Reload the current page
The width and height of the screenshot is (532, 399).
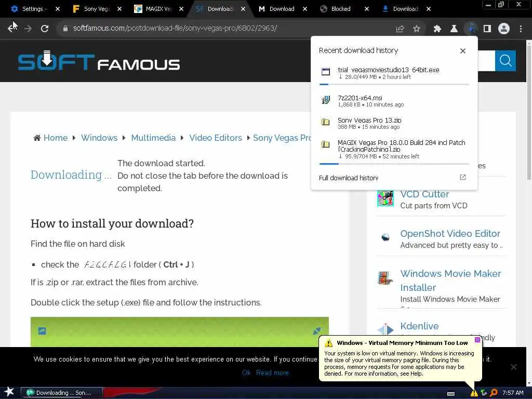pos(45,29)
